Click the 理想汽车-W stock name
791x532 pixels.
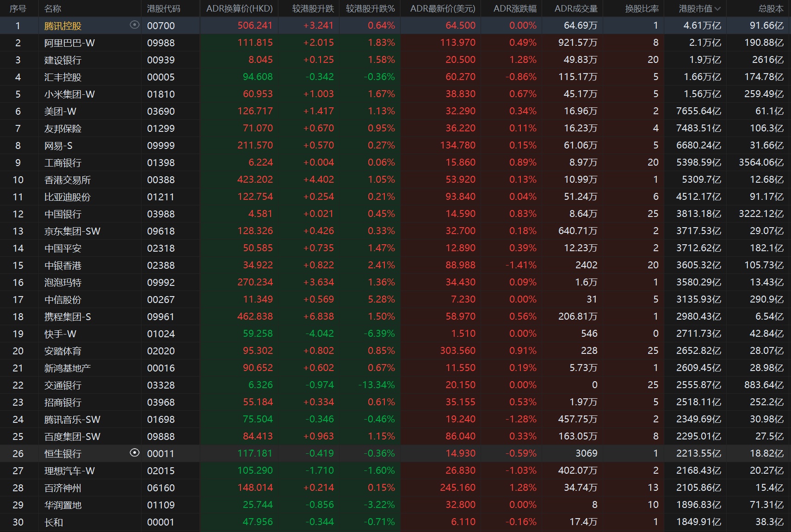69,471
